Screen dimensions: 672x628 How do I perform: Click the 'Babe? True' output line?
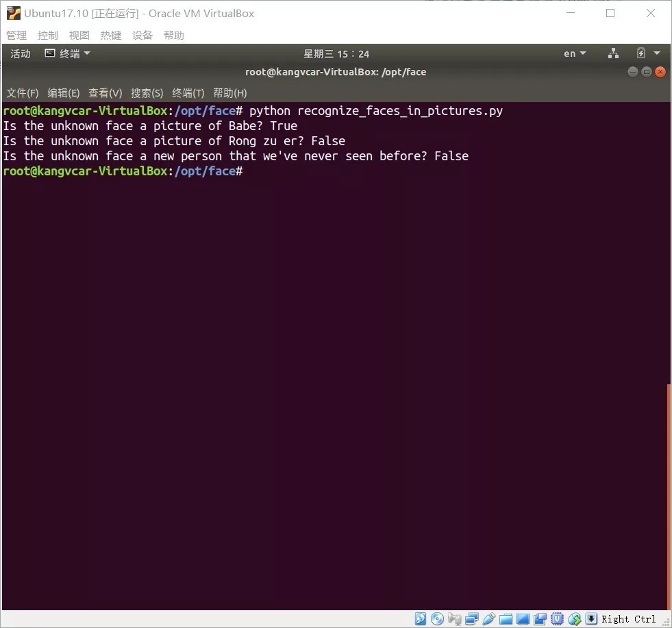150,126
